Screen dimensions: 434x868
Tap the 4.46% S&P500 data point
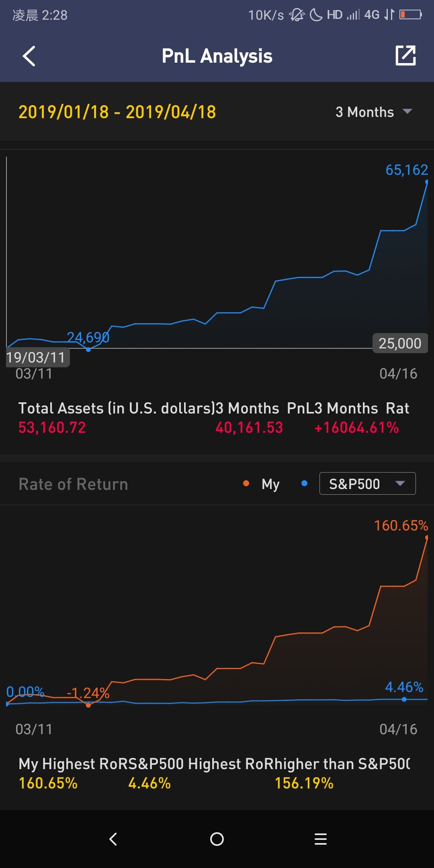pyautogui.click(x=404, y=699)
